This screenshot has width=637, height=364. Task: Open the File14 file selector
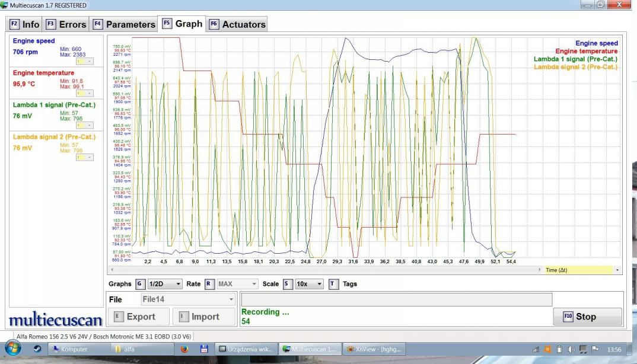point(188,300)
